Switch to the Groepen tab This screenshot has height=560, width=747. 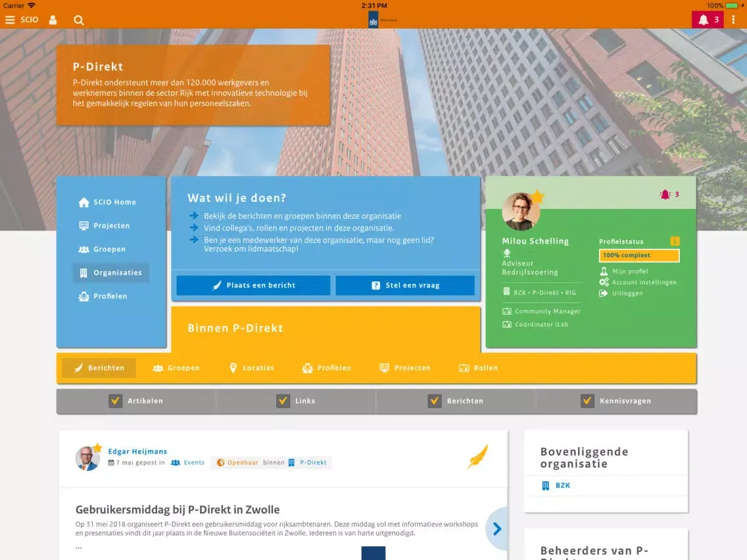click(x=176, y=368)
